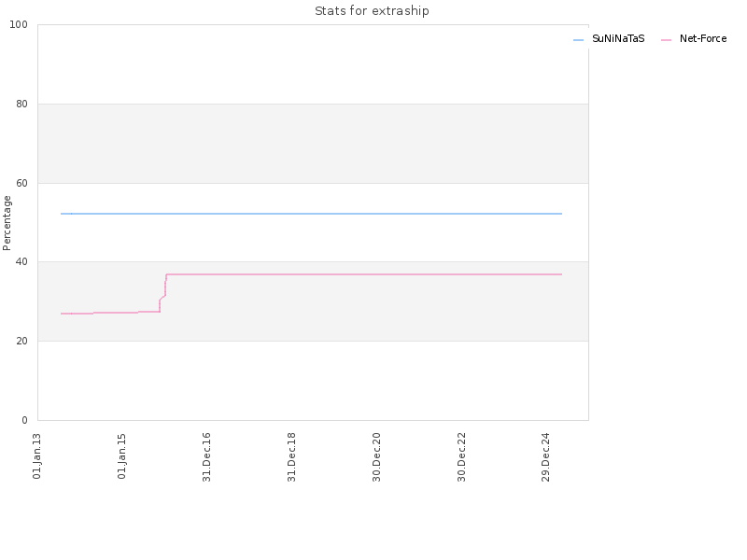Viewport: 747px width, 560px height.
Task: Click the Net-Force step rise near 2016
Action: coord(162,293)
